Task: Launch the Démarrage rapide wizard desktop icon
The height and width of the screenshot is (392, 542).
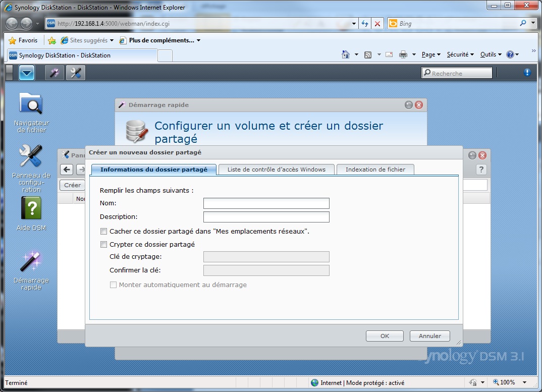Action: coord(31,270)
